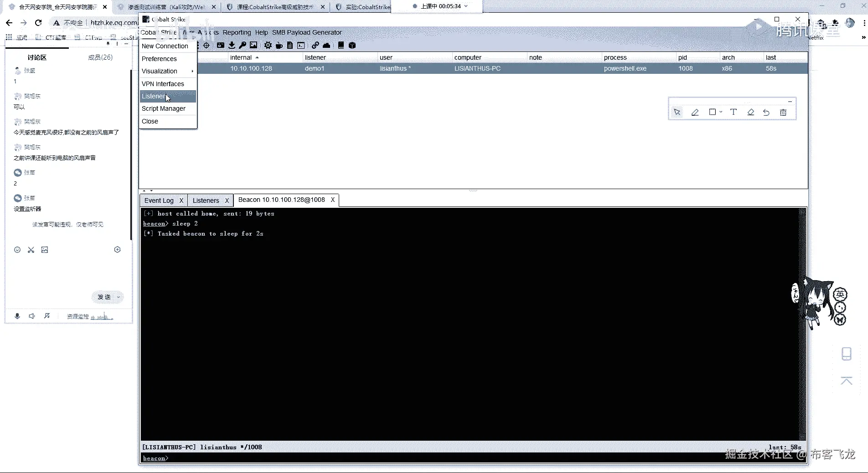The width and height of the screenshot is (868, 473).
Task: Clear annotations with the trash icon
Action: tap(783, 112)
